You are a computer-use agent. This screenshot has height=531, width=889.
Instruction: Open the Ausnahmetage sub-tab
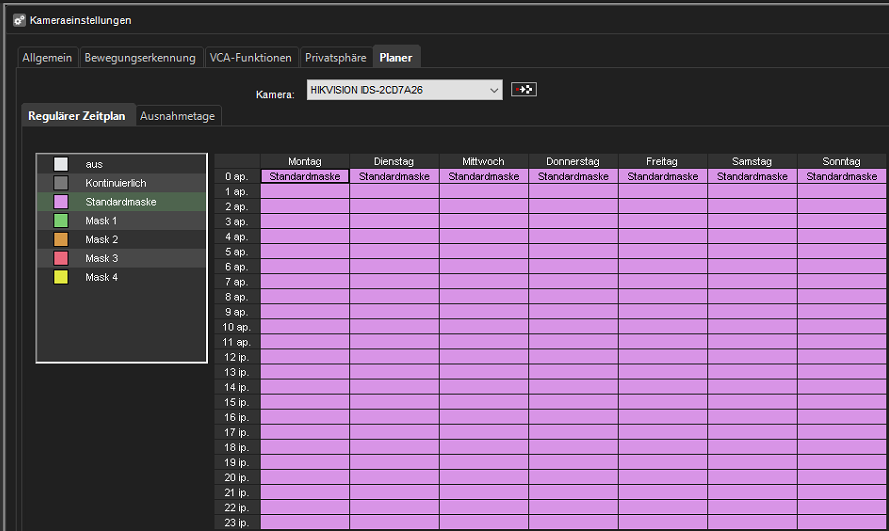(177, 116)
